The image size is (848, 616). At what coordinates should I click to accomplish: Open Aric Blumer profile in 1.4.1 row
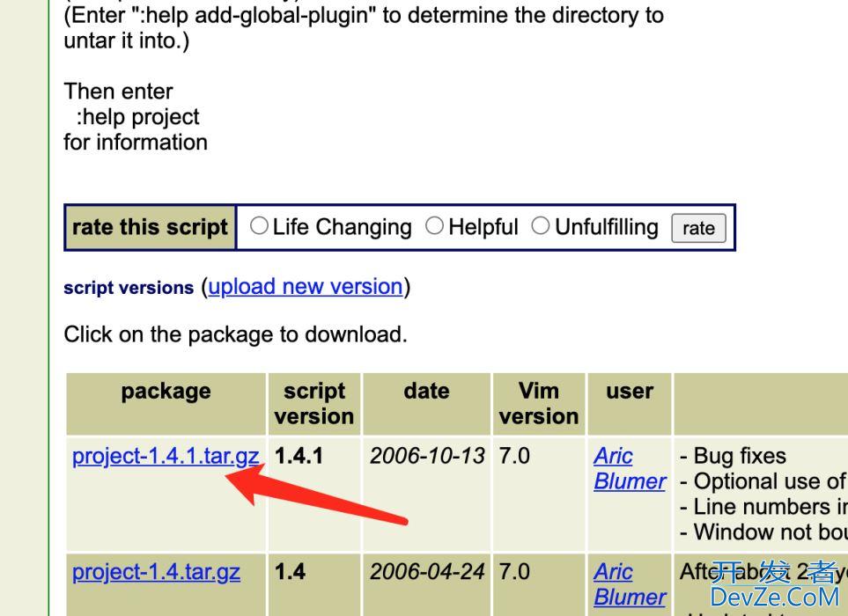[630, 468]
